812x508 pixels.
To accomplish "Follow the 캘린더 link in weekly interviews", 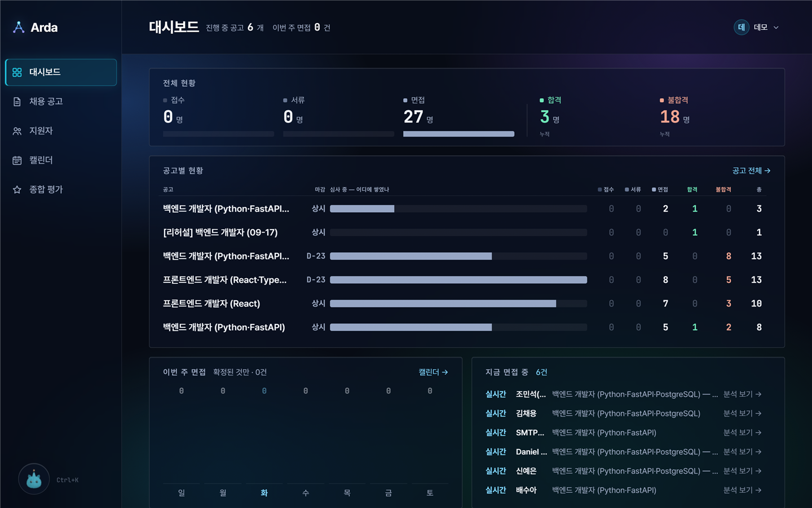I will pyautogui.click(x=433, y=372).
